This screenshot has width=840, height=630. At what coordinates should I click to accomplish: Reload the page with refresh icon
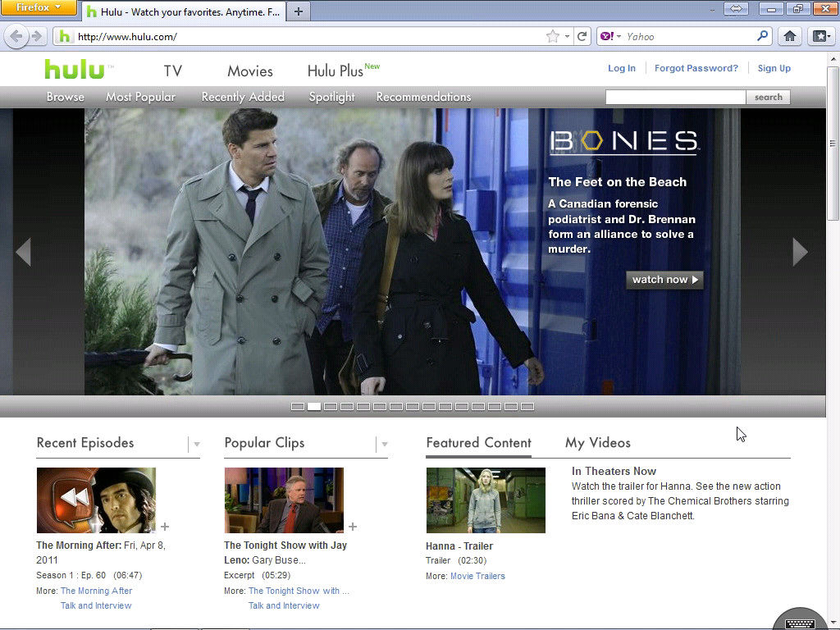coord(582,36)
